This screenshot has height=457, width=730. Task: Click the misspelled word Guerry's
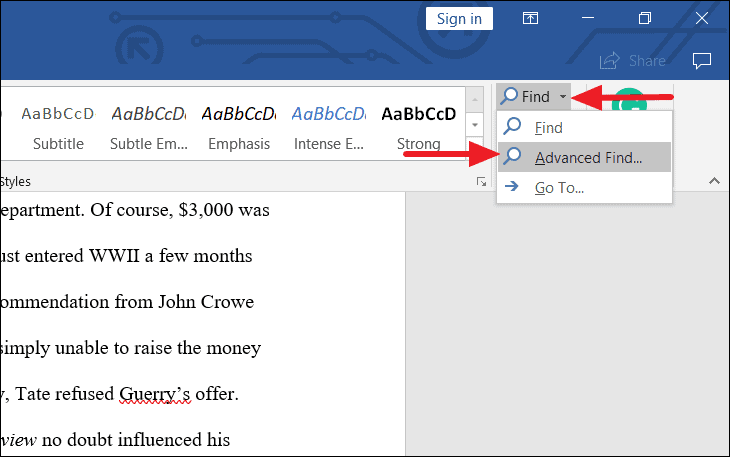click(155, 394)
